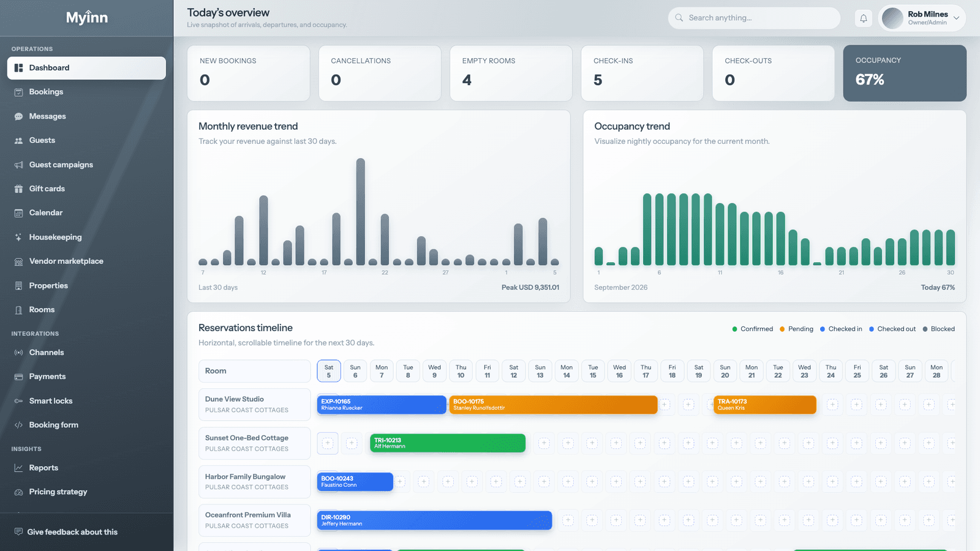
Task: Open reservation TRI-10213 Alf Hermann
Action: 448,443
